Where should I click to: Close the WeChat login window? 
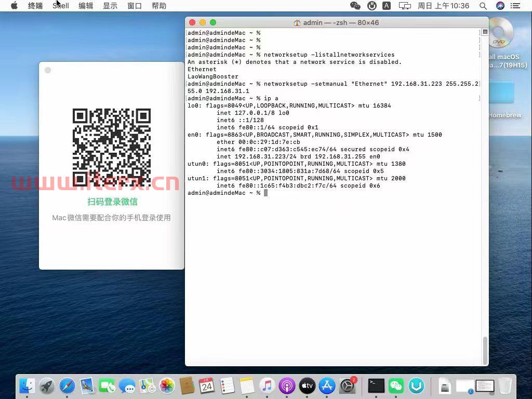[48, 70]
